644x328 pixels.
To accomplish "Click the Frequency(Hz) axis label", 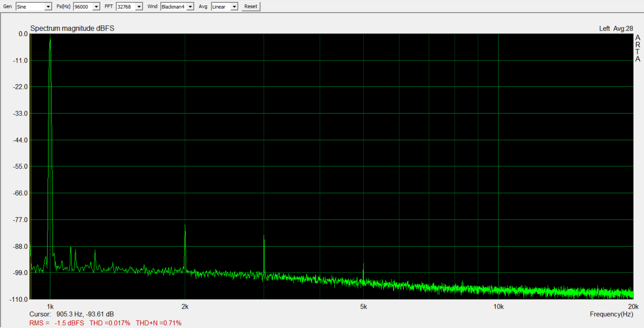I will click(x=611, y=314).
